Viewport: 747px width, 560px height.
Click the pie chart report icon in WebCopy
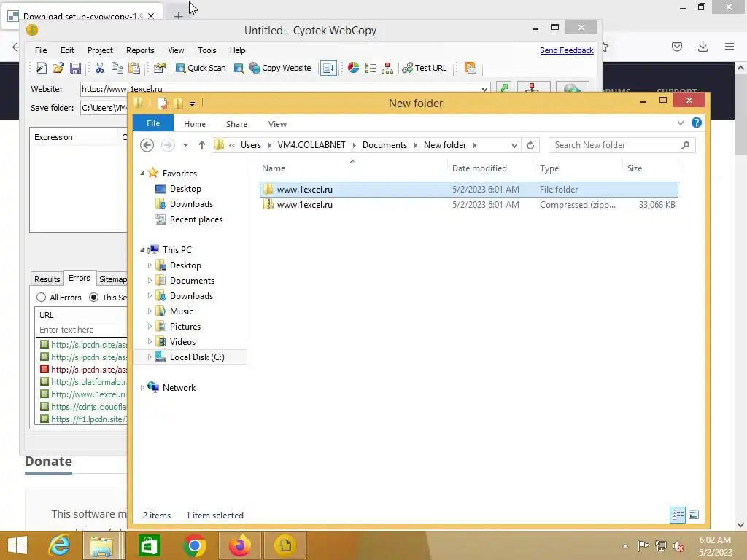(353, 68)
